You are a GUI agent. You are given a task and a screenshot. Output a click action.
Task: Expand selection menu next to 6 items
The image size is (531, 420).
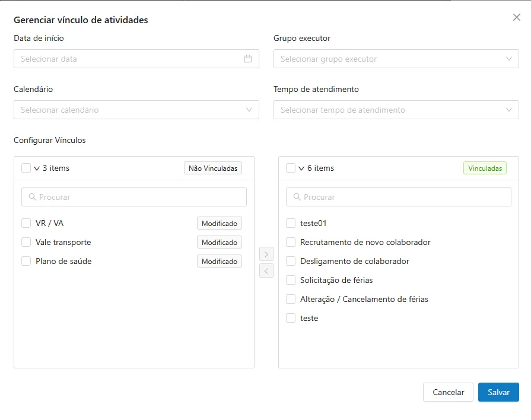click(x=301, y=168)
